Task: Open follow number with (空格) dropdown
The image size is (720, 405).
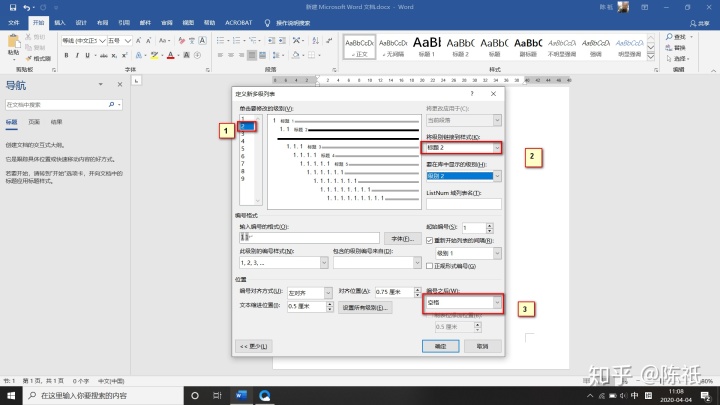Action: 497,303
